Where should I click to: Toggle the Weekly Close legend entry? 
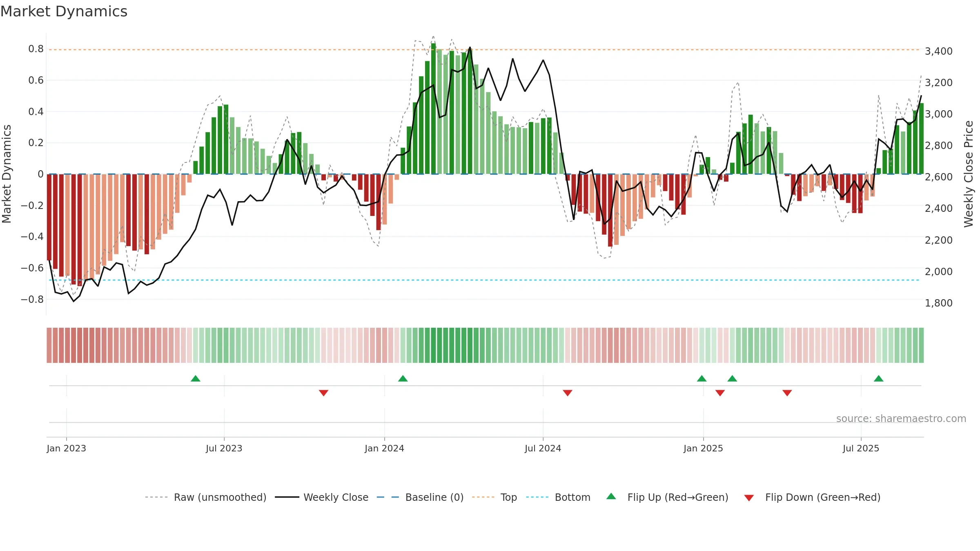322,497
